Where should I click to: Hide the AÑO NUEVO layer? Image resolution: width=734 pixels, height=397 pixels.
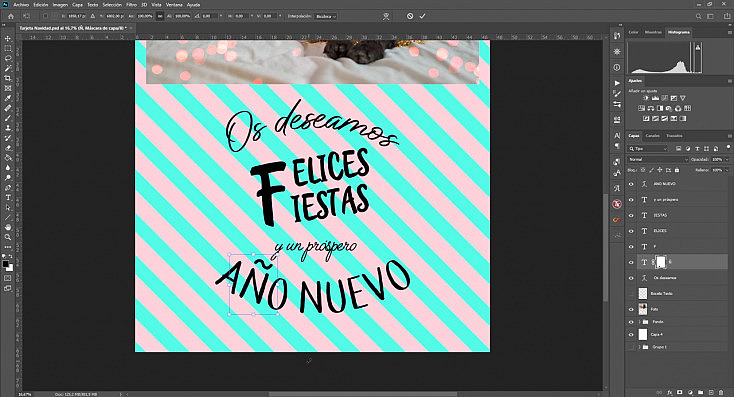(x=631, y=184)
